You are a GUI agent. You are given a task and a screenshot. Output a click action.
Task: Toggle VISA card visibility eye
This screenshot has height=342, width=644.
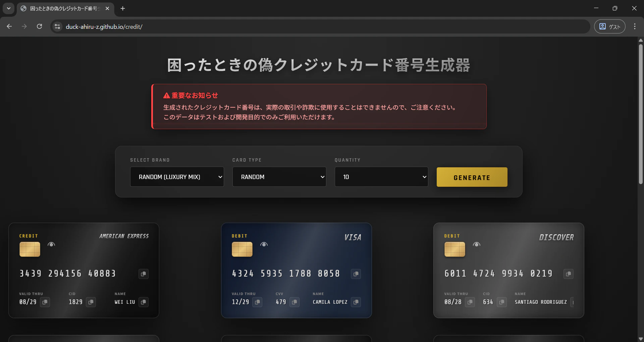pyautogui.click(x=264, y=244)
